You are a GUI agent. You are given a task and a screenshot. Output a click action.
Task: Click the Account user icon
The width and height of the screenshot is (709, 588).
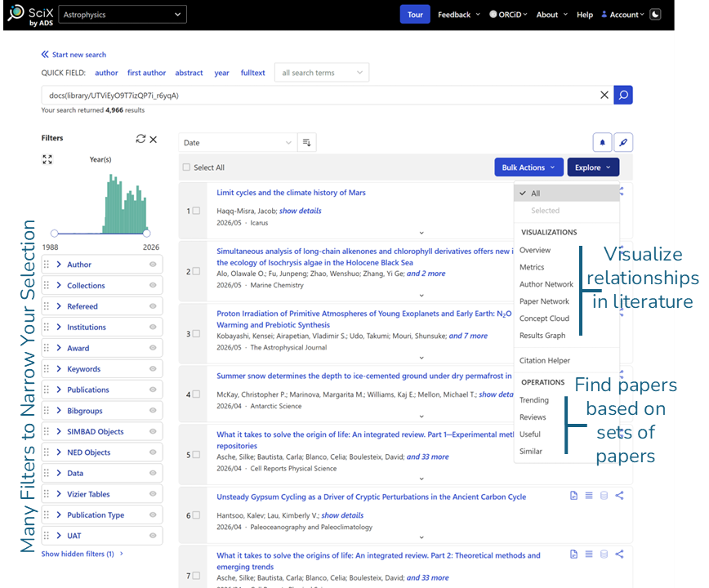pyautogui.click(x=604, y=15)
